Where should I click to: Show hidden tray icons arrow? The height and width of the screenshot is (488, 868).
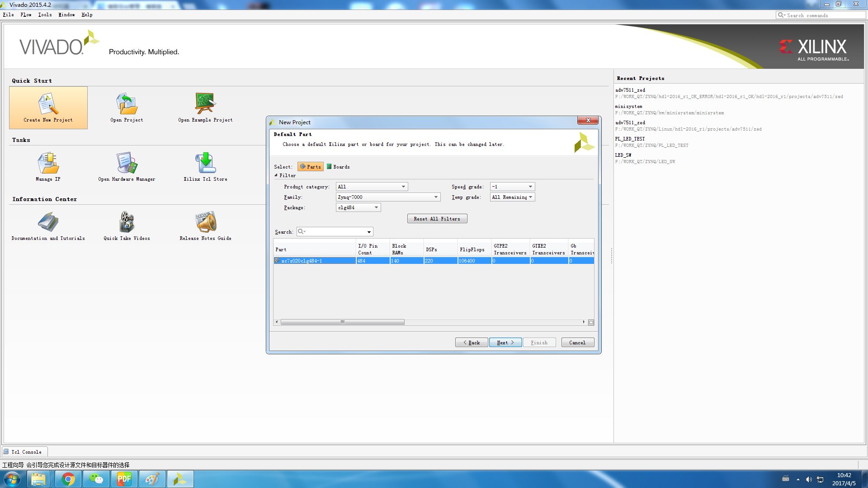point(798,479)
